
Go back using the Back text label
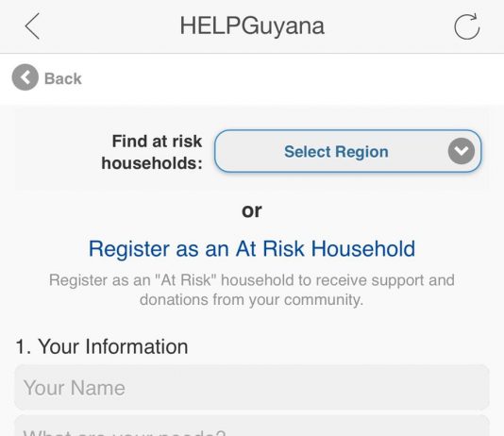[63, 78]
